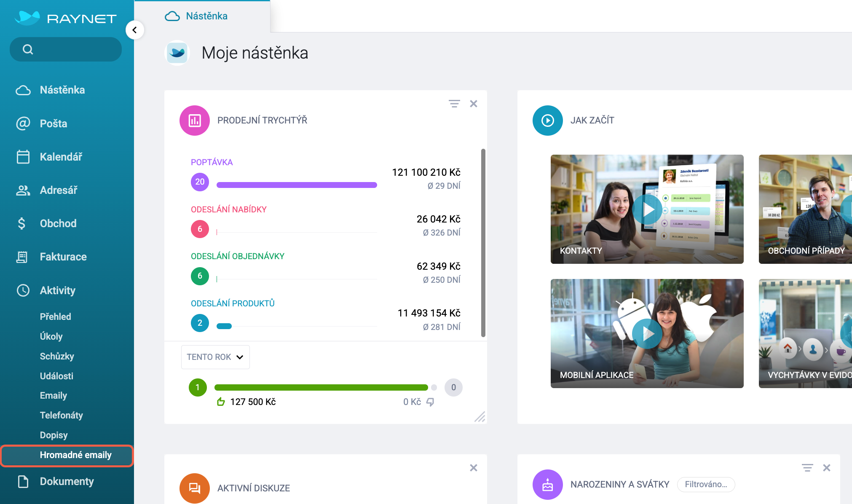The image size is (852, 504).
Task: Click the Narozeniny a svátky filter icon
Action: pos(807,468)
